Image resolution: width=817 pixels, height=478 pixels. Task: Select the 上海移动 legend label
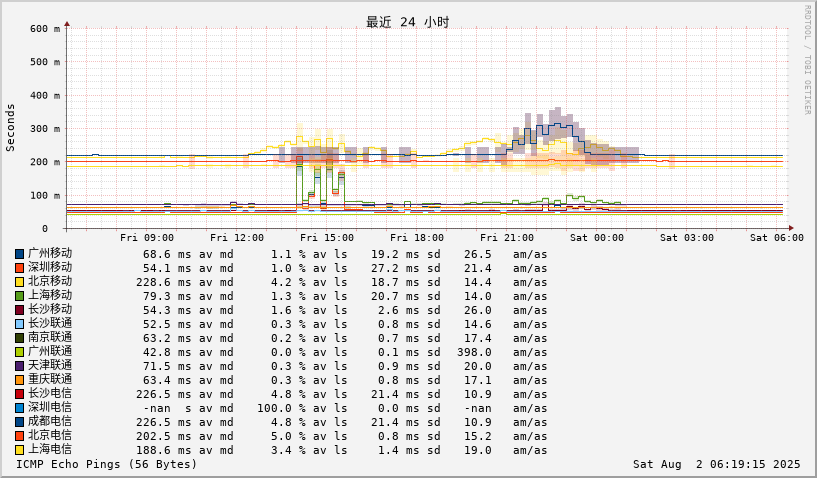pos(50,296)
